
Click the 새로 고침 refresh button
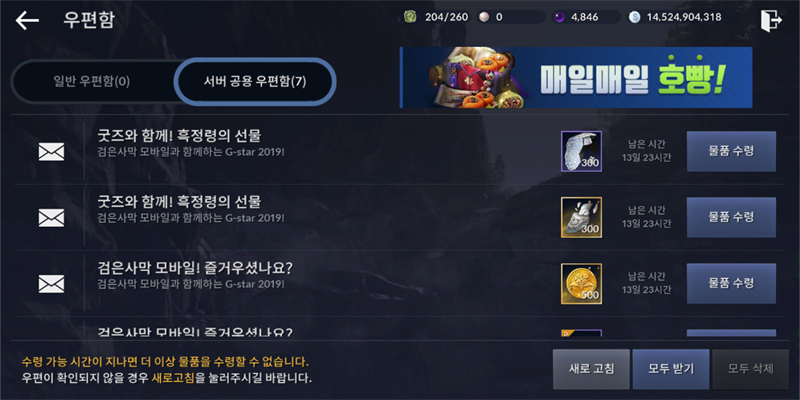coord(591,369)
